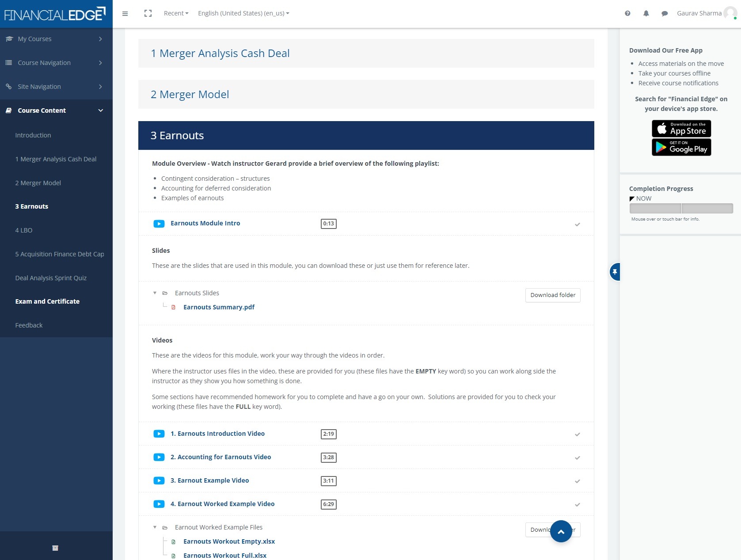Select Exam and Certificate in sidebar

click(47, 301)
